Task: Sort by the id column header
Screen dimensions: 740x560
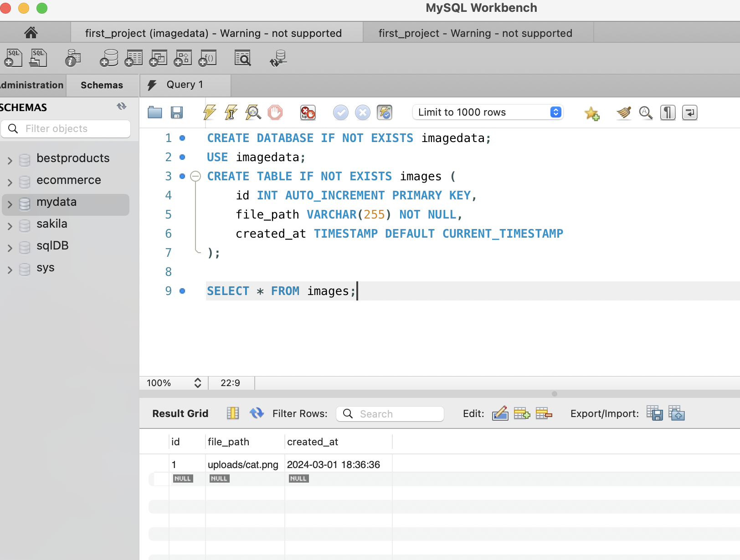Action: (x=187, y=442)
